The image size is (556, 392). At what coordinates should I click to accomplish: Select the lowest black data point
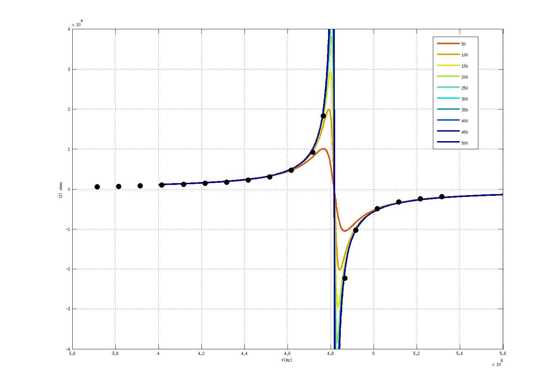(345, 278)
